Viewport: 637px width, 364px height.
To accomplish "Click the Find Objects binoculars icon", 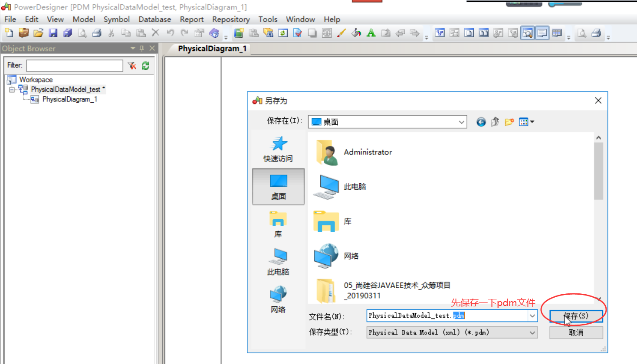I will pyautogui.click(x=268, y=33).
